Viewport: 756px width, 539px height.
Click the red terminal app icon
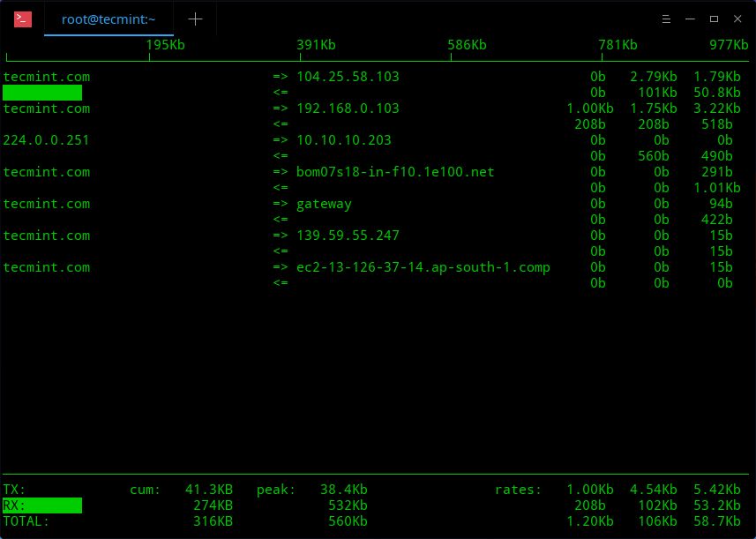[23, 19]
